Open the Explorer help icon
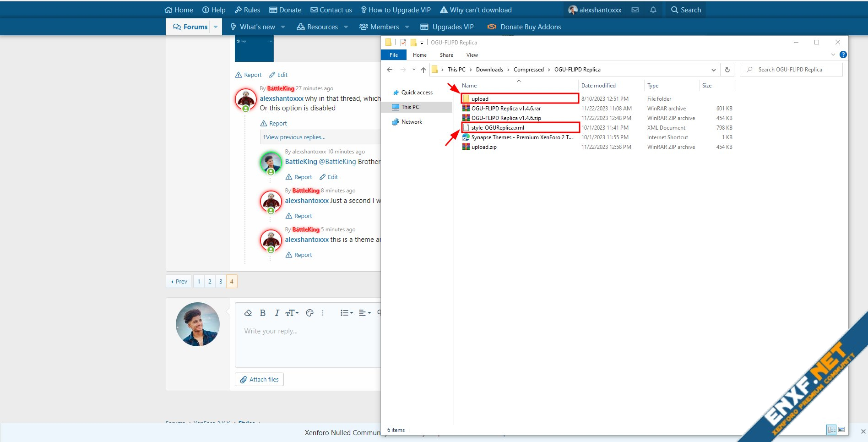Viewport: 868px width, 442px height. pos(843,55)
